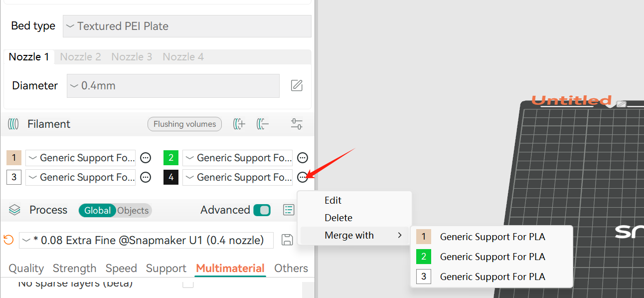Expand the nozzle Diameter dropdown
The image size is (644, 298).
(173, 86)
